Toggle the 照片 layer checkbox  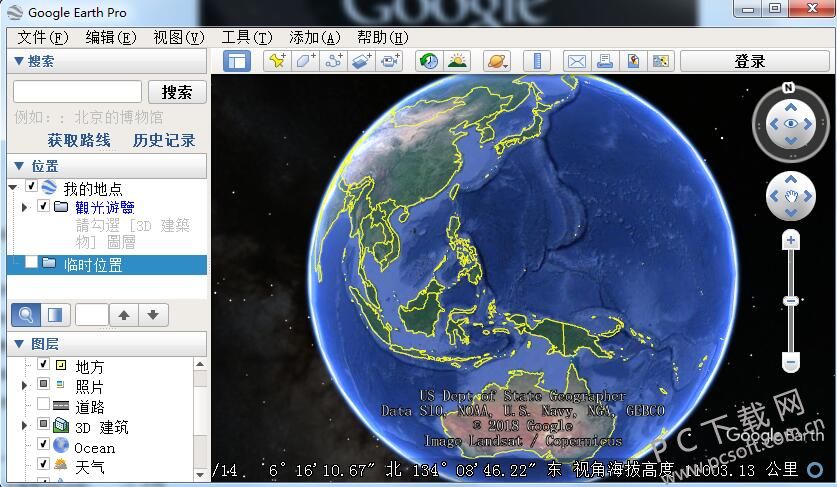click(43, 384)
